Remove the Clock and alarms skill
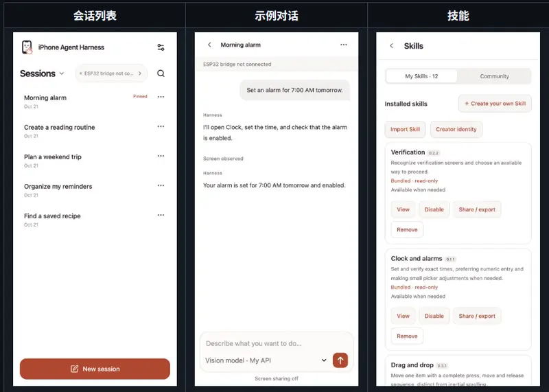This screenshot has width=549, height=392. 407,336
